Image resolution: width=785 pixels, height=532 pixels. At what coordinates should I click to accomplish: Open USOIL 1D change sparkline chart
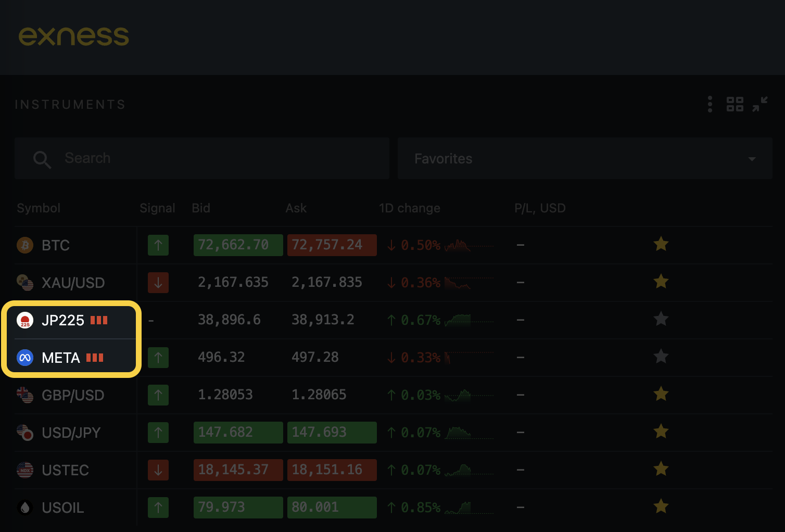469,507
